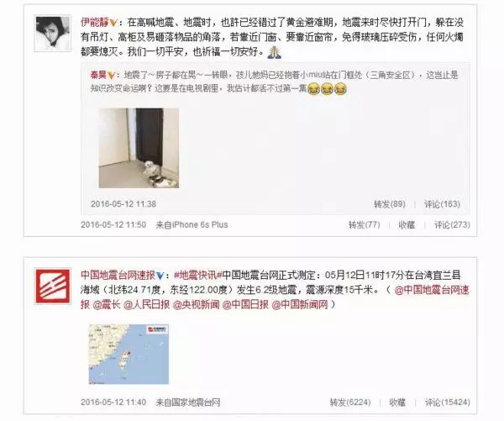This screenshot has height=421, width=504.
Task: Open 评论(15424) comments
Action: point(448,403)
